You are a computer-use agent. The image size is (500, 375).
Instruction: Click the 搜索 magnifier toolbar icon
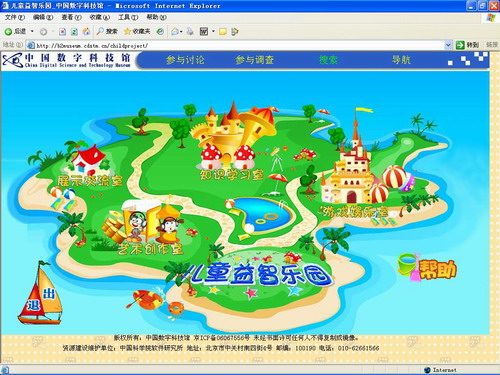[100, 31]
